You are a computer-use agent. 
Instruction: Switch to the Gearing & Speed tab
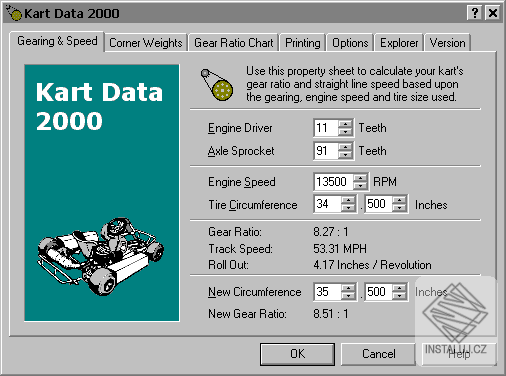coord(57,41)
